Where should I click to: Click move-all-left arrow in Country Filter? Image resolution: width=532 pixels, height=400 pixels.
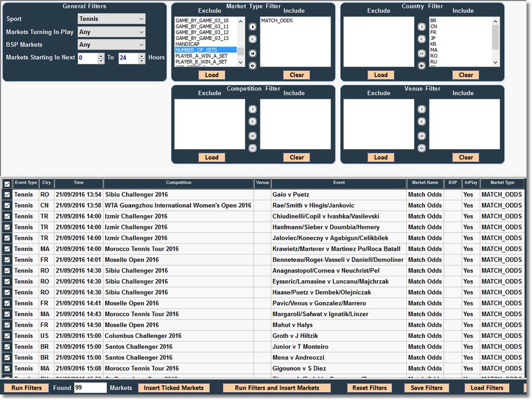(x=421, y=65)
